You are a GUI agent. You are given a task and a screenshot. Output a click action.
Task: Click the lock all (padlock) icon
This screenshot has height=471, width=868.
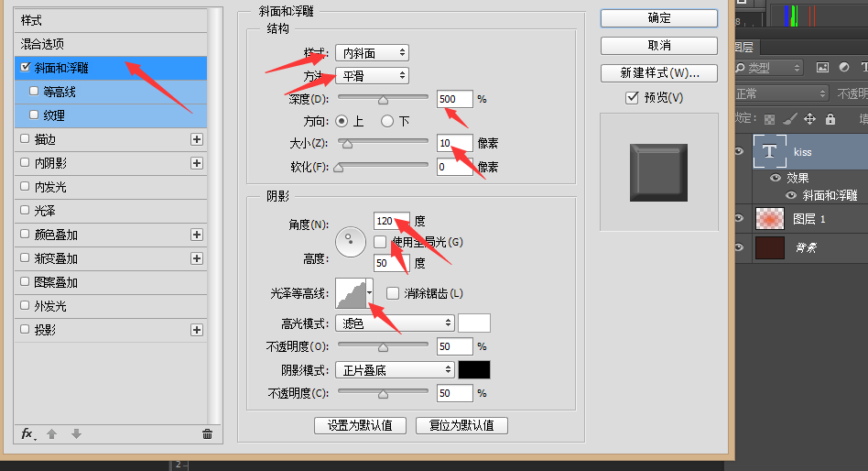pyautogui.click(x=830, y=118)
